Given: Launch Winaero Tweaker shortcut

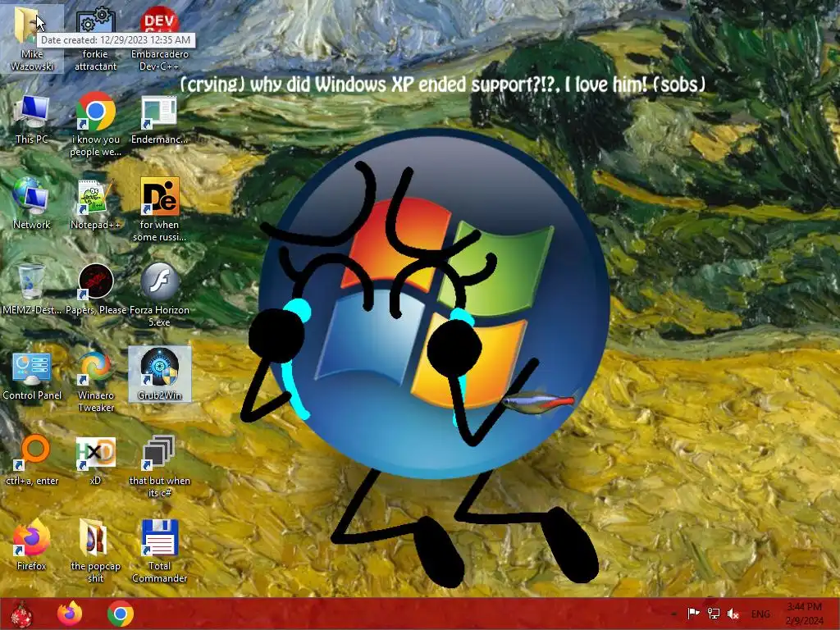Looking at the screenshot, I should pyautogui.click(x=95, y=381).
